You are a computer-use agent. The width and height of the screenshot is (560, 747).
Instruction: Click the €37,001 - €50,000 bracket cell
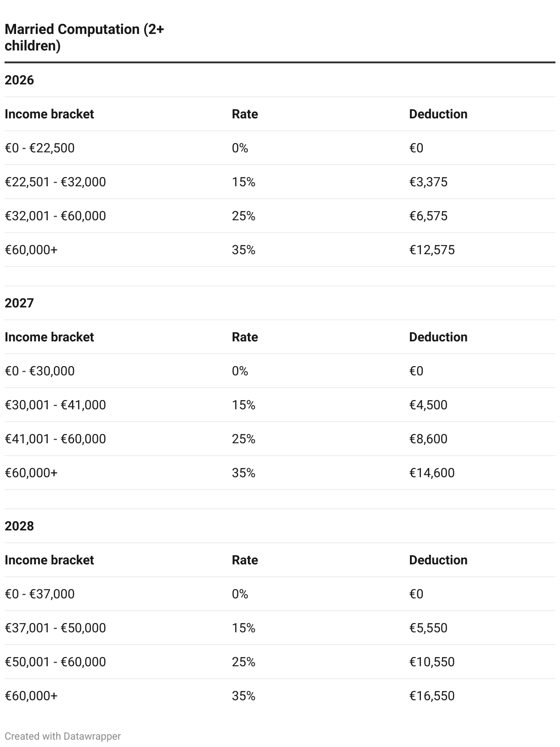pos(55,628)
